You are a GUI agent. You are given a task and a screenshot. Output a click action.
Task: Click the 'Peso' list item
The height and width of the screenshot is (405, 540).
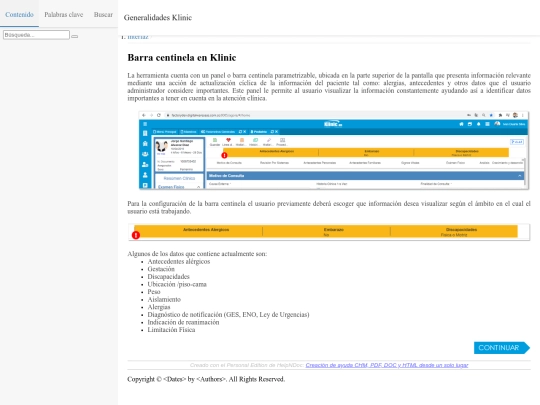[154, 292]
